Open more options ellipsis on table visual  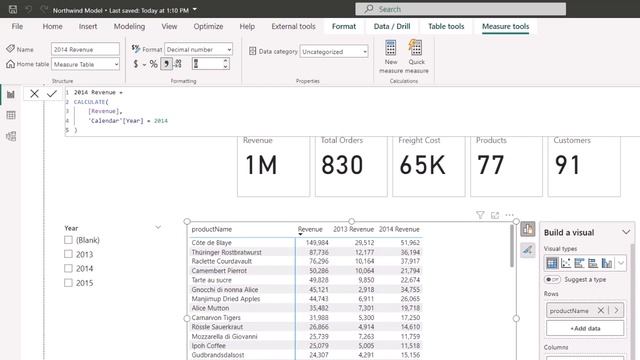(x=509, y=215)
